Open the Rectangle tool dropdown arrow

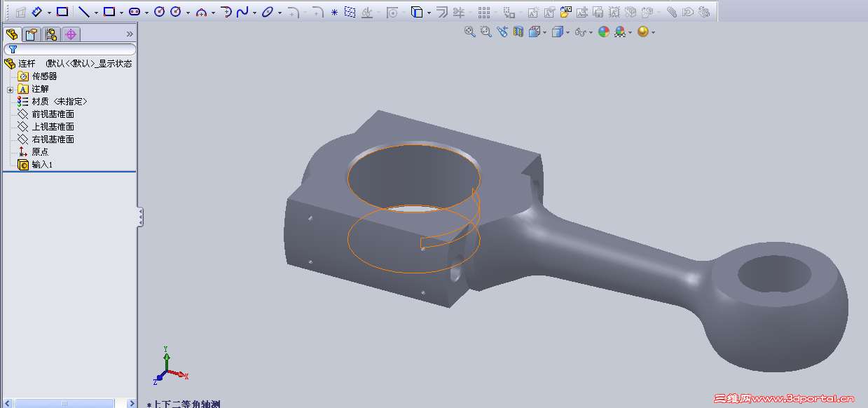pyautogui.click(x=121, y=13)
